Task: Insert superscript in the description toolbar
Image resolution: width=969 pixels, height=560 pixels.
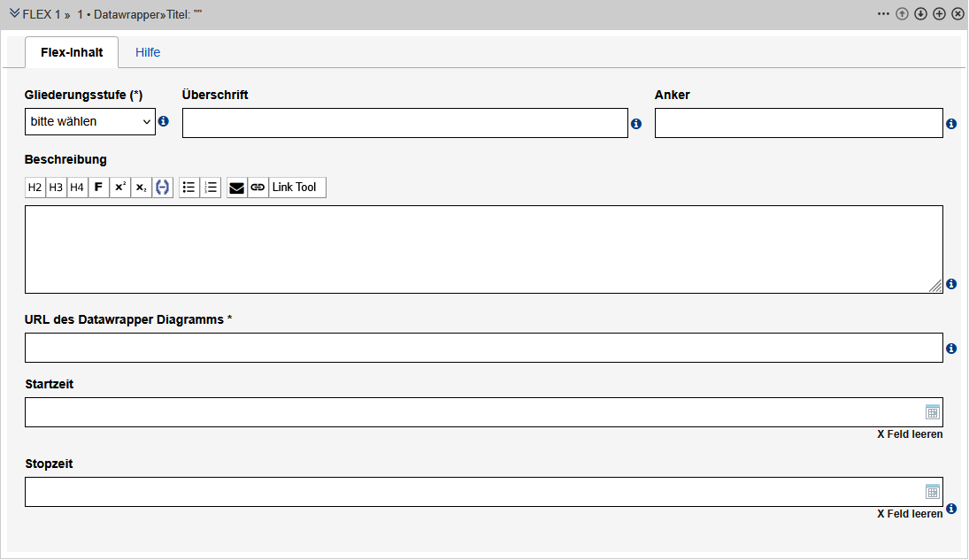Action: (x=120, y=188)
